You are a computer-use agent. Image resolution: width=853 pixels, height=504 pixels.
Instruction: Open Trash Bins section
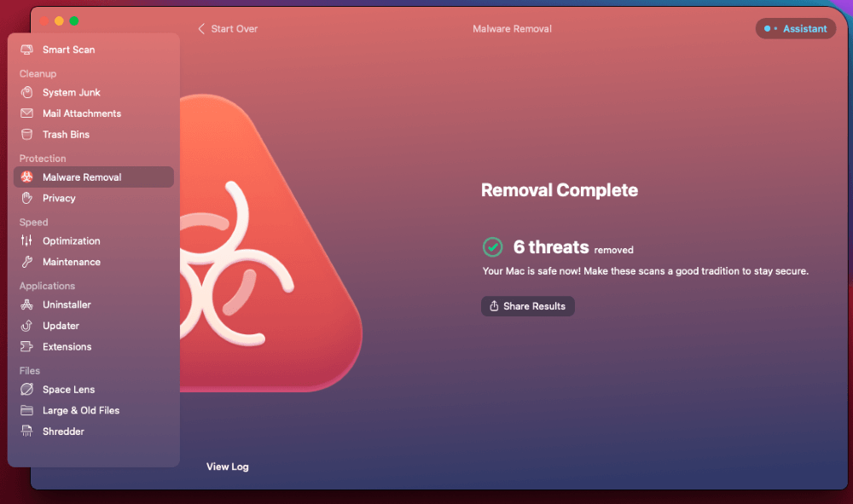[x=94, y=134]
